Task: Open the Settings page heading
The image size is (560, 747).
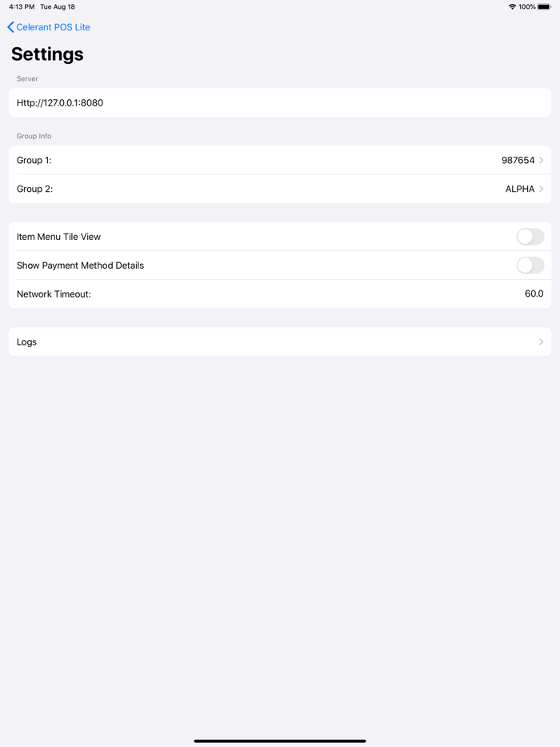Action: point(46,54)
